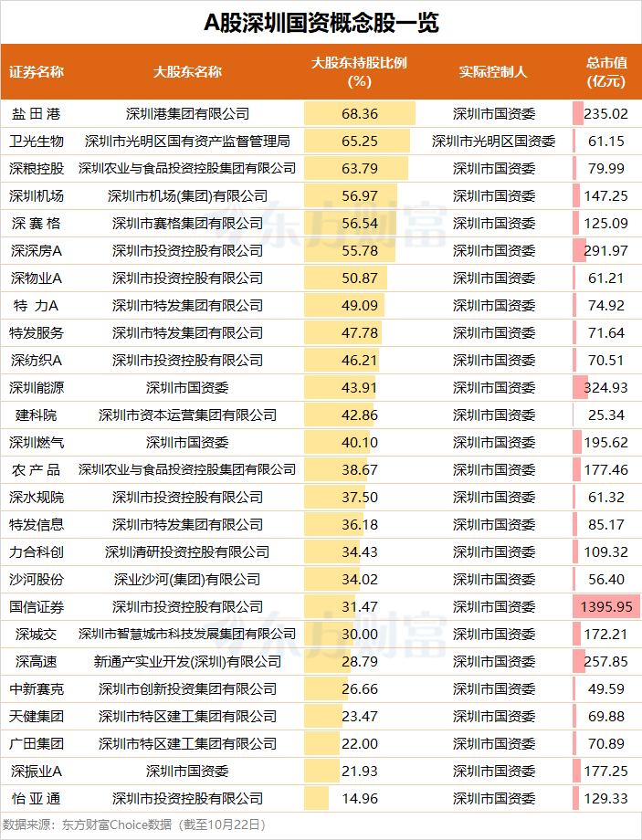Click controller 深圳市光明区国资委

pos(493,141)
